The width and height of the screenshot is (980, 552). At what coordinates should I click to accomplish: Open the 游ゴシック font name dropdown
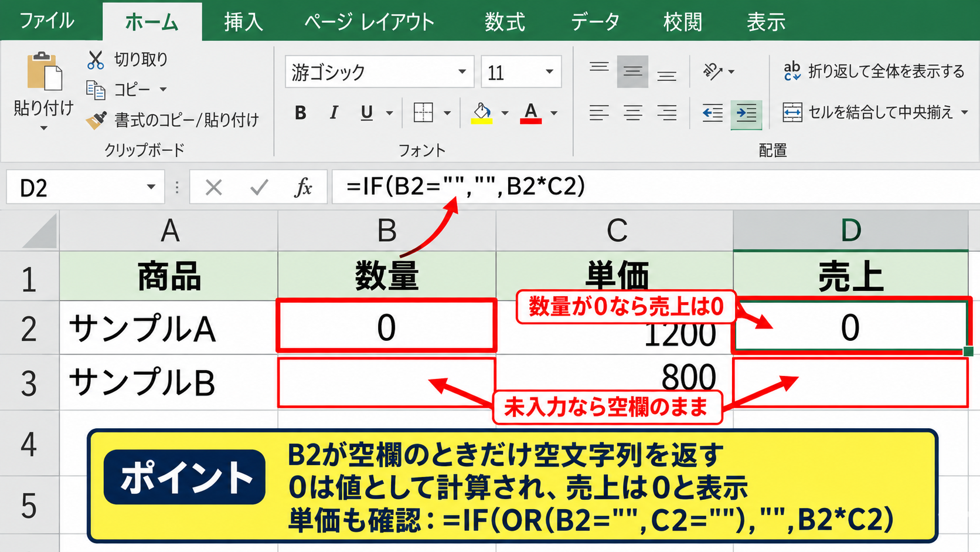tap(462, 72)
